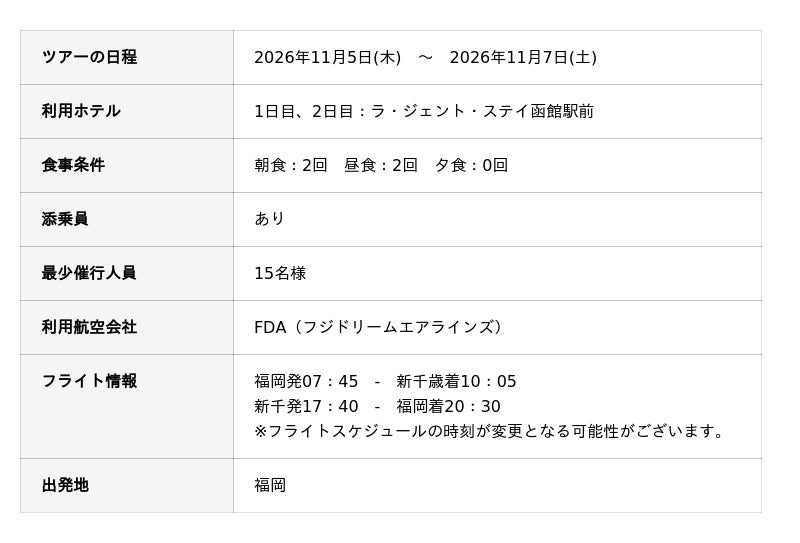Screen dimensions: 800x543
Task: Click the 食事条件 label cell
Action: coord(127,165)
